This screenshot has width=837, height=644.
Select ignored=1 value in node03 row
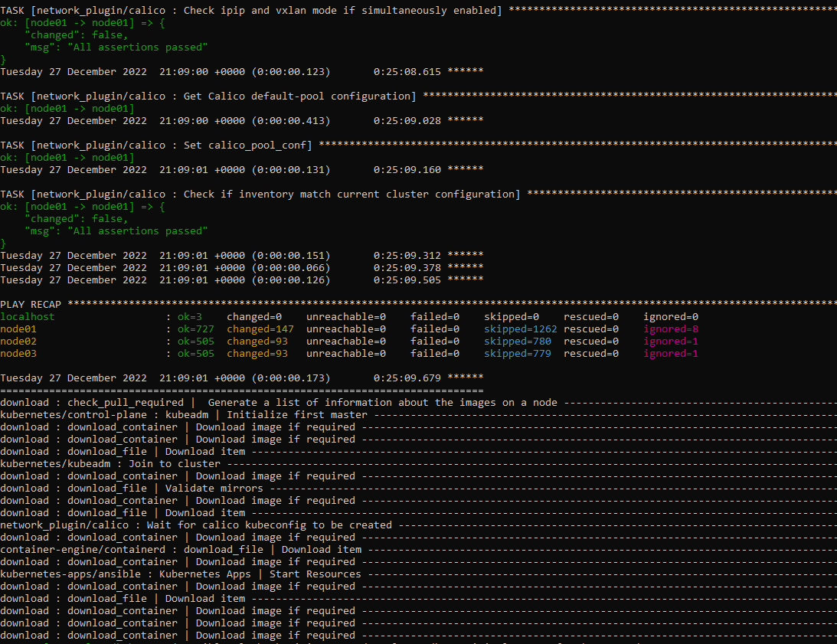tap(671, 354)
